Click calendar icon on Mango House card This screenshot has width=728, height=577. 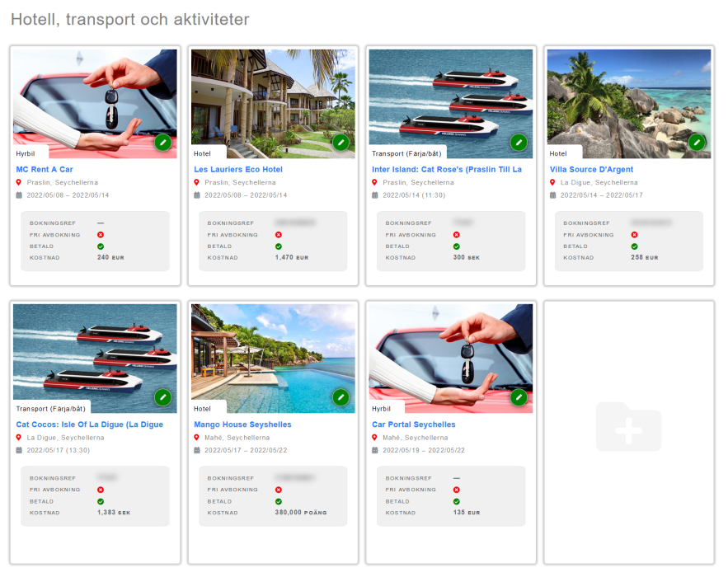(197, 450)
